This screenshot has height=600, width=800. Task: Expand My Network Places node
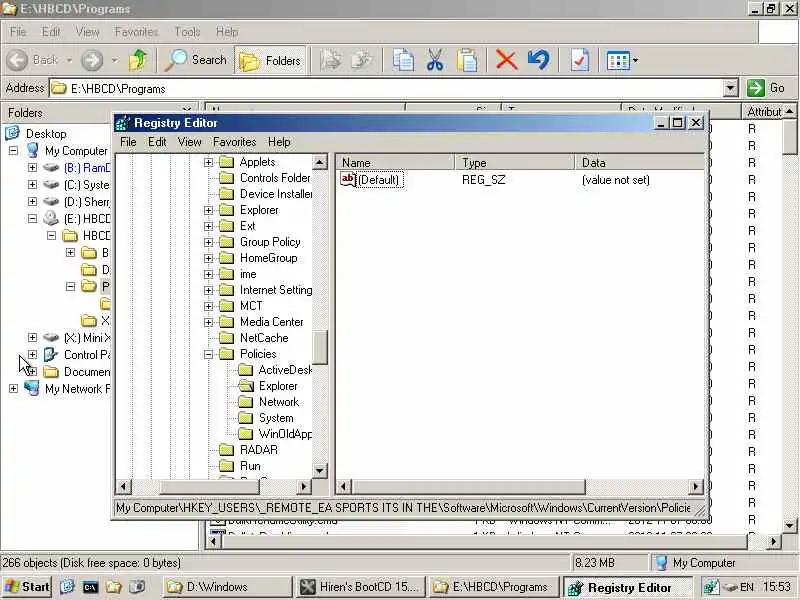point(13,389)
